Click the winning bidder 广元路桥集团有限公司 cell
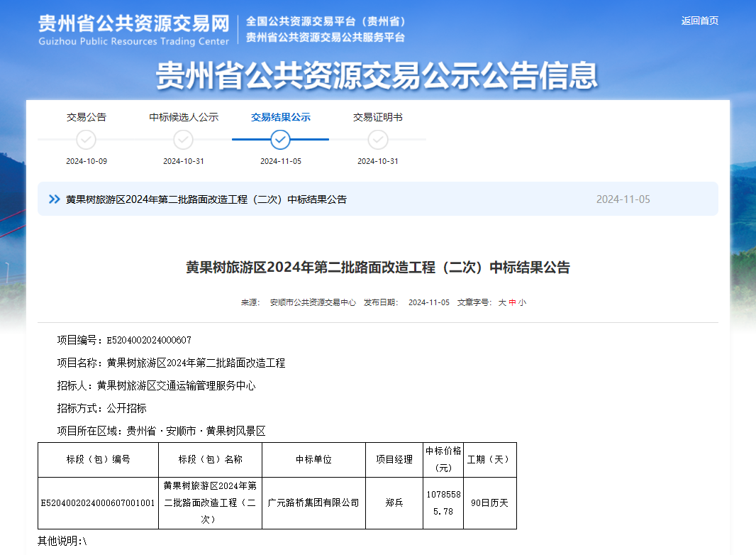 pyautogui.click(x=313, y=503)
